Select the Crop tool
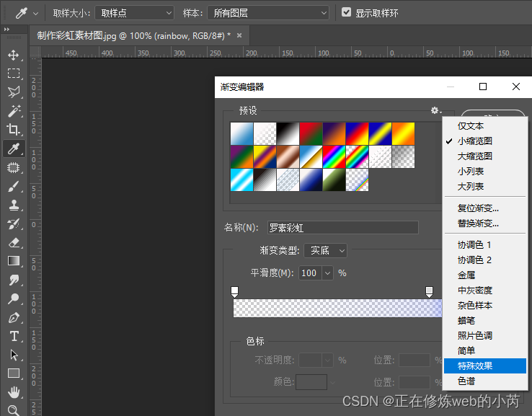532x416 pixels. (x=14, y=129)
